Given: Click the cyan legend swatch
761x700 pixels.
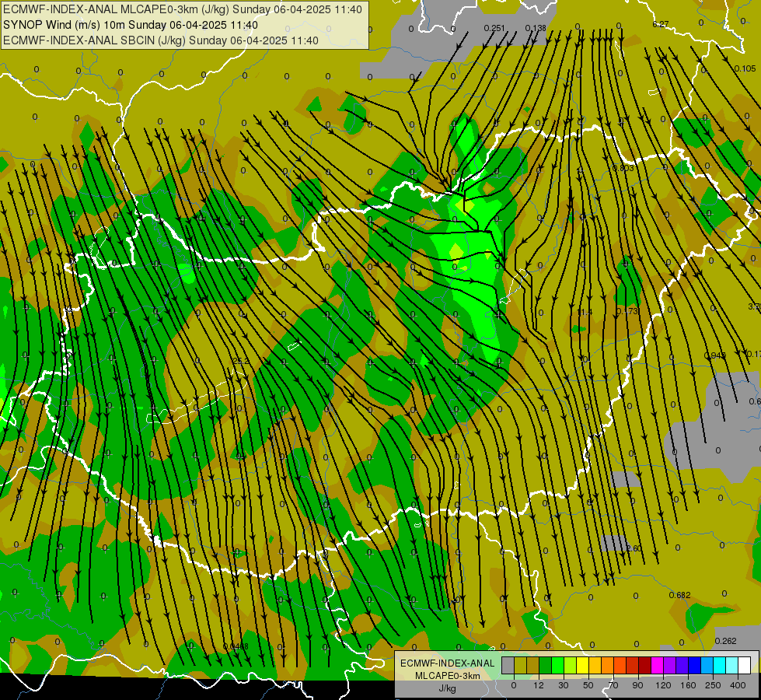Looking at the screenshot, I should 719,666.
